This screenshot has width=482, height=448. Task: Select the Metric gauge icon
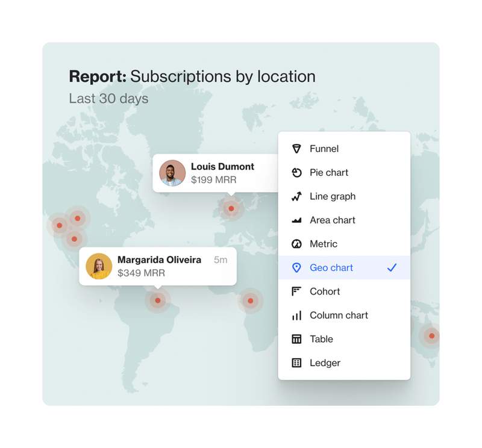[297, 244]
